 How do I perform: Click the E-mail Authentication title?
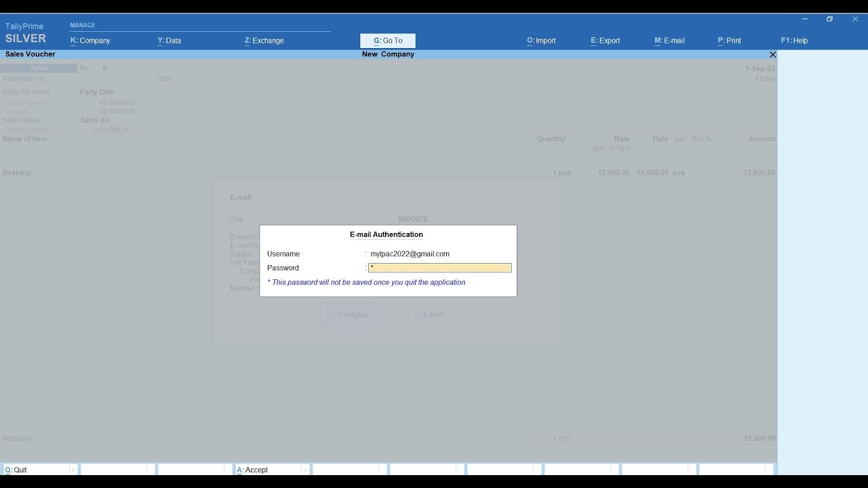pyautogui.click(x=387, y=235)
